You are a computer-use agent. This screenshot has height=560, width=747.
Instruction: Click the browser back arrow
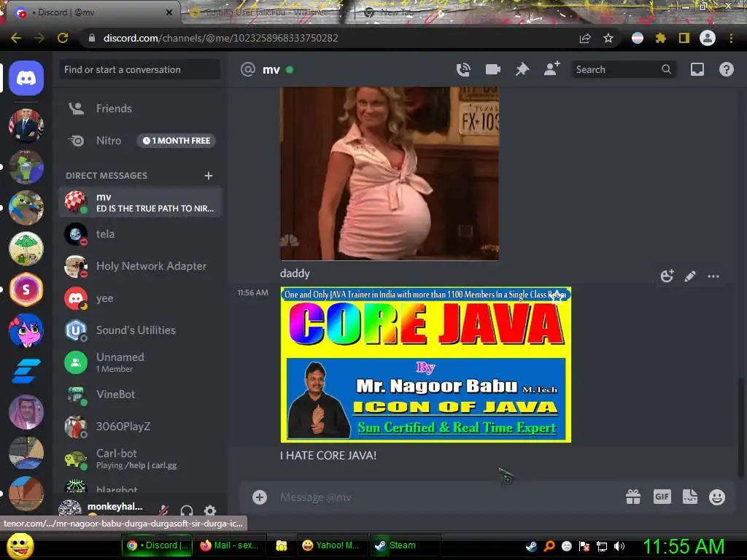point(16,38)
